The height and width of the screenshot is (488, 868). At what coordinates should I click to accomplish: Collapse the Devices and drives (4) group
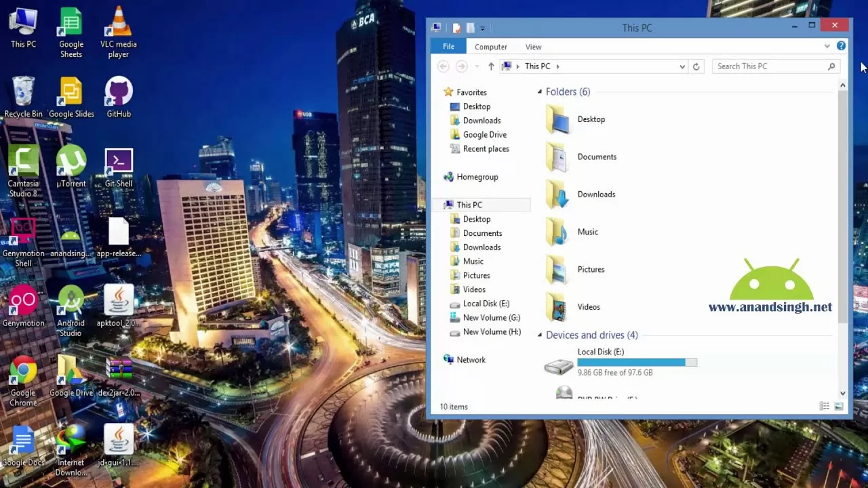click(540, 335)
